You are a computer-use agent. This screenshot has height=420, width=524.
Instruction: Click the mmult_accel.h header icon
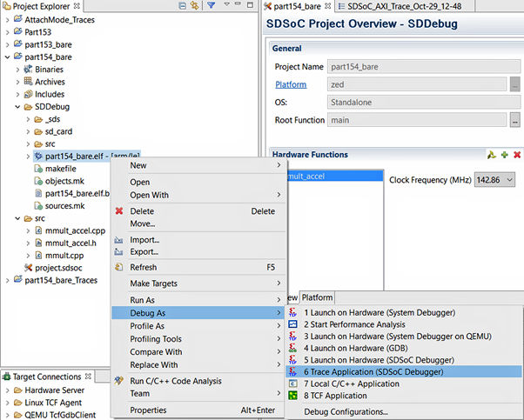[x=39, y=243]
